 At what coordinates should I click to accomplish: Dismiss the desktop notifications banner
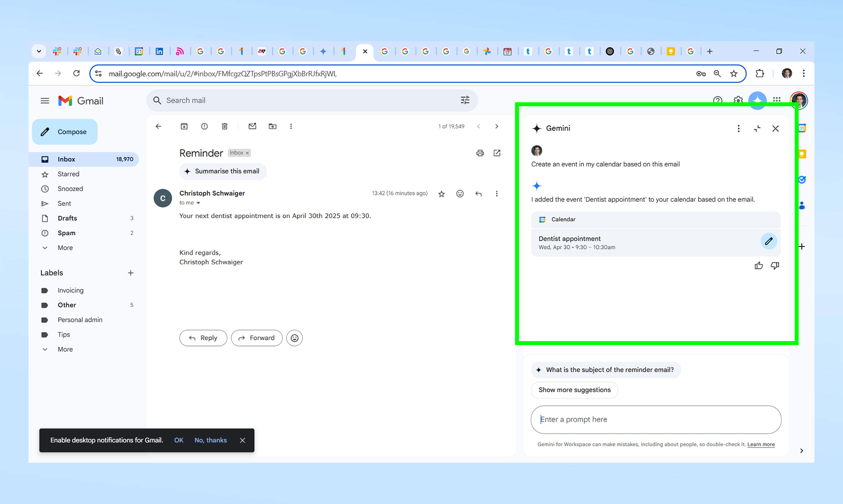[x=242, y=440]
